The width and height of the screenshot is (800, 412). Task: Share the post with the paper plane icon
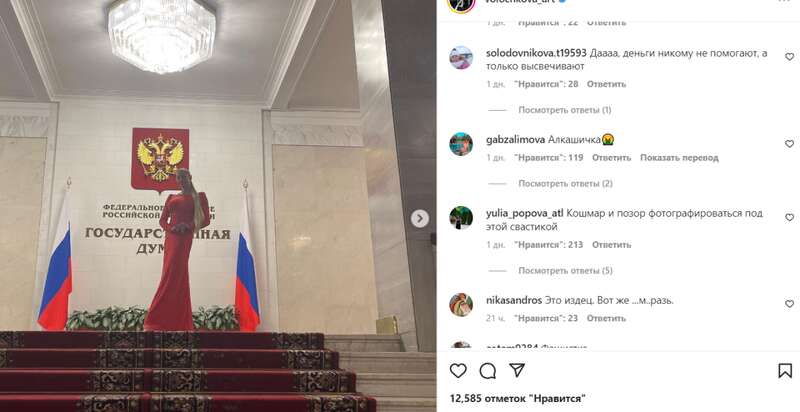(x=517, y=370)
